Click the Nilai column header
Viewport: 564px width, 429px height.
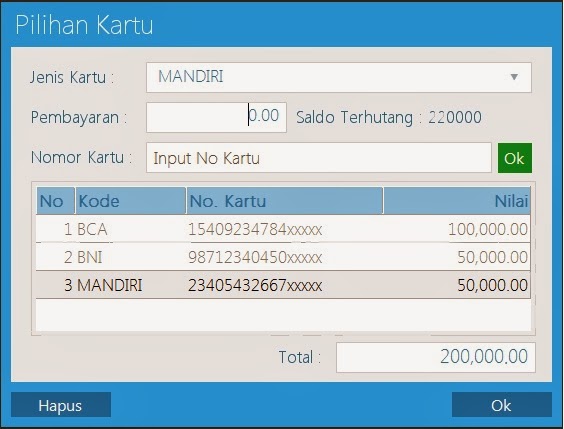click(x=457, y=201)
